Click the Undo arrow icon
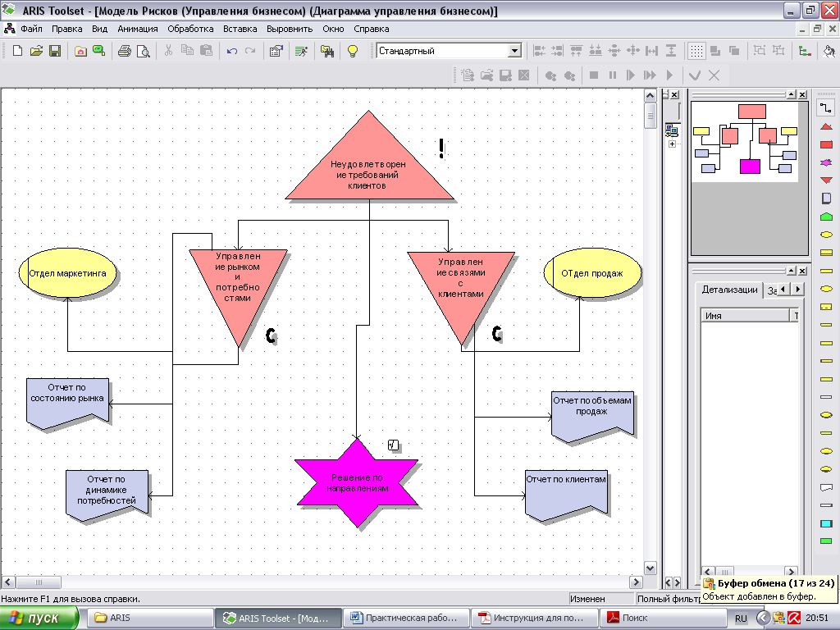The width and height of the screenshot is (840, 630). pyautogui.click(x=231, y=51)
